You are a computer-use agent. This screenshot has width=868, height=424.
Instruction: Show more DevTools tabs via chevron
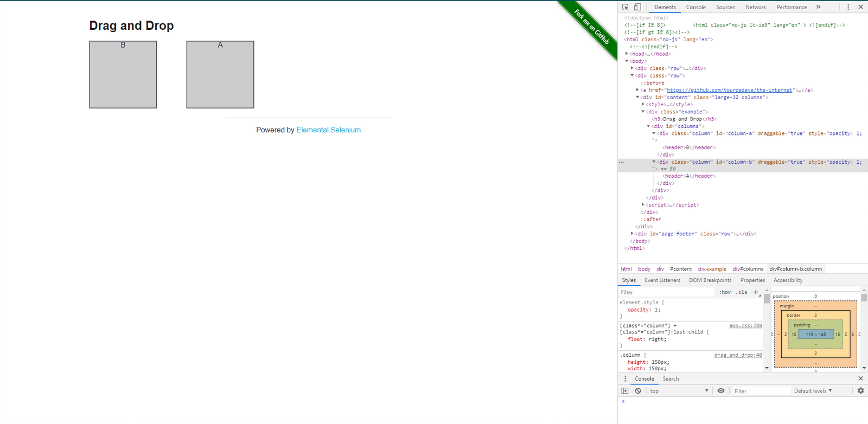(x=818, y=7)
